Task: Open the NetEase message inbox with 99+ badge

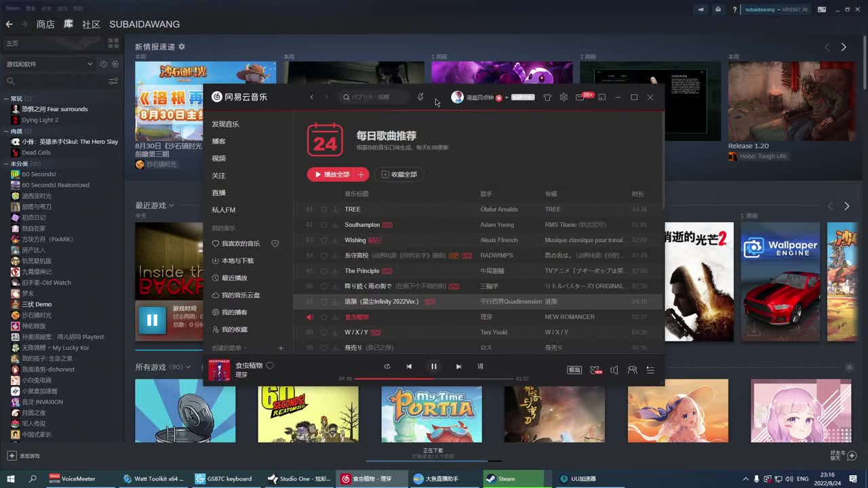Action: tap(580, 98)
